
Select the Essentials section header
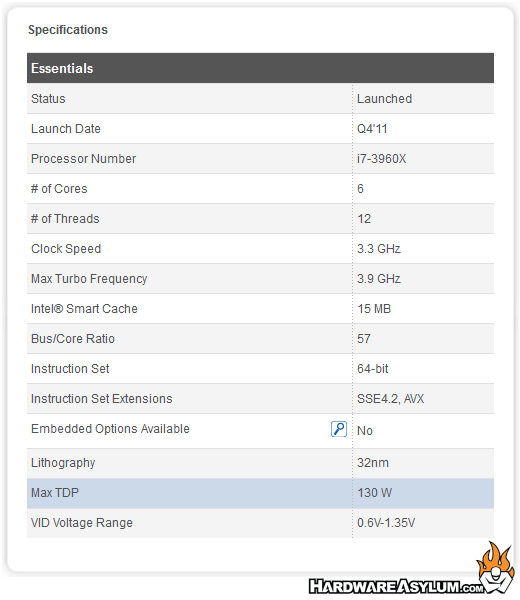260,68
